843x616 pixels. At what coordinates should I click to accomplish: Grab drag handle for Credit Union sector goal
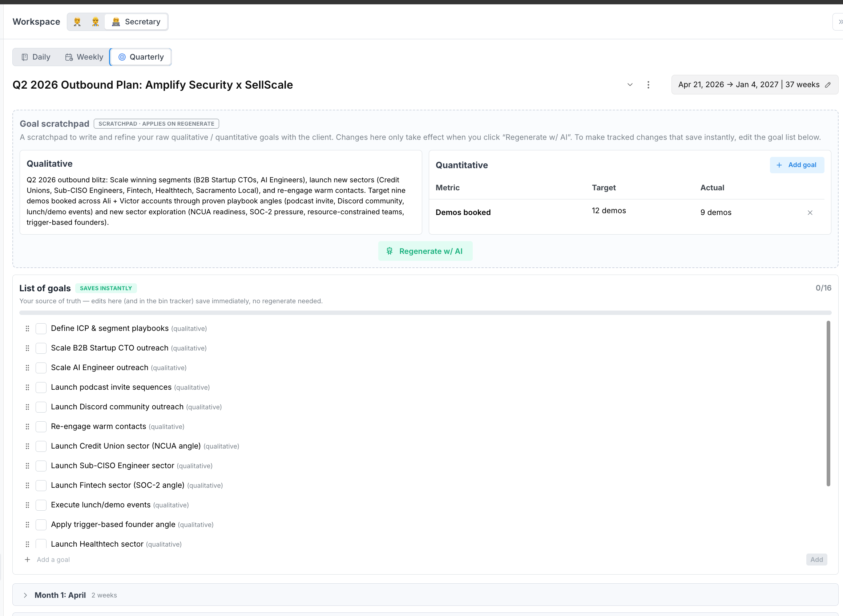tap(27, 446)
